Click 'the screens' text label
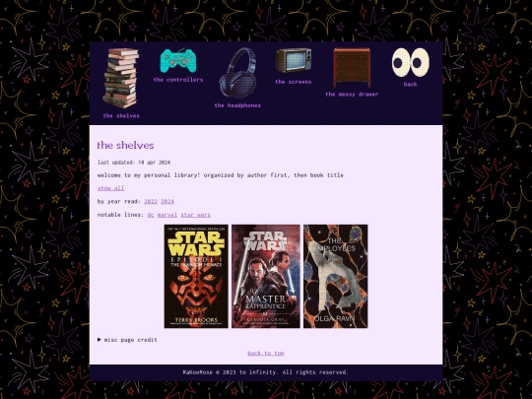Image resolution: width=532 pixels, height=399 pixels. [x=294, y=82]
